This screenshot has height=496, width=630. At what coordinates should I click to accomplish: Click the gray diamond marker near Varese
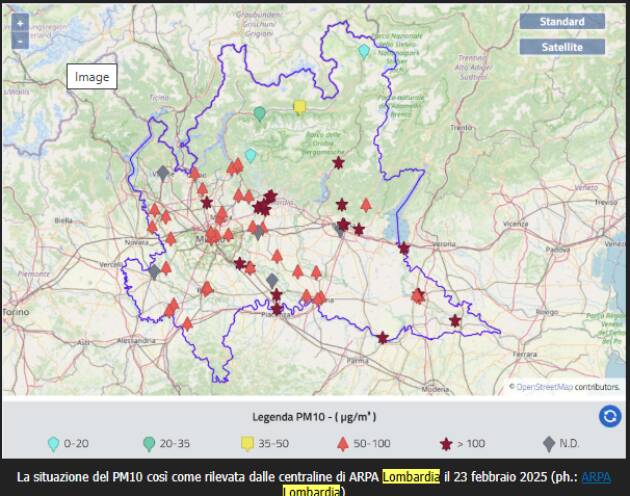pyautogui.click(x=163, y=172)
